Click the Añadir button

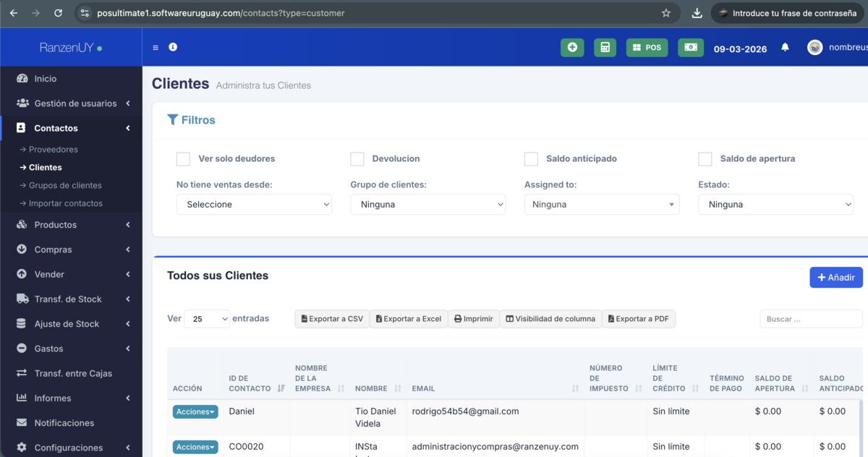tap(835, 278)
